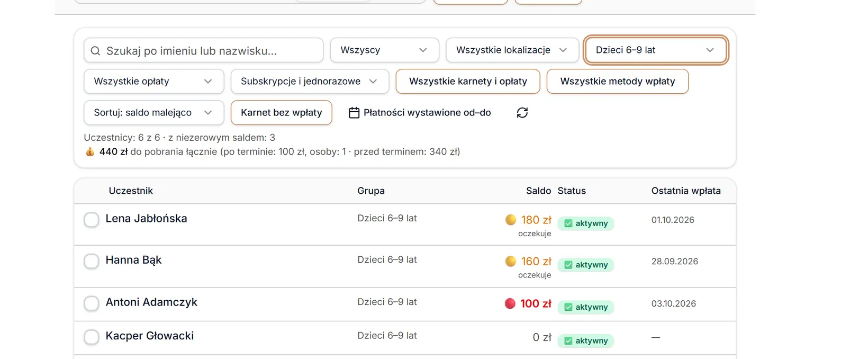Open the Dzieci 6–9 lat group dropdown

(656, 50)
